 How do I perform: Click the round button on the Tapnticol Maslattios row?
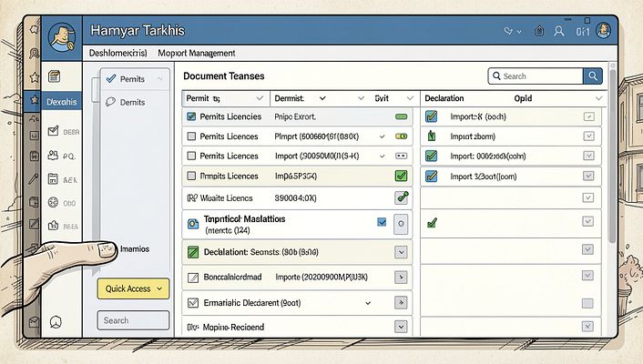click(x=401, y=224)
